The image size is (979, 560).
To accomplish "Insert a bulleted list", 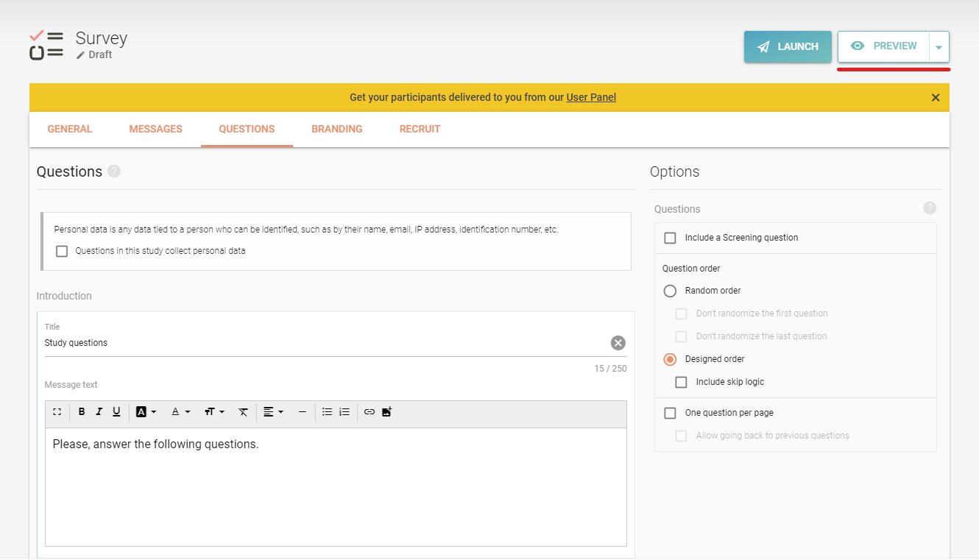I will tap(327, 412).
